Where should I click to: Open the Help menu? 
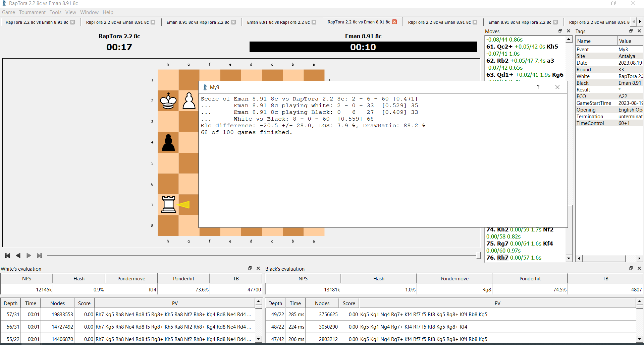[108, 12]
